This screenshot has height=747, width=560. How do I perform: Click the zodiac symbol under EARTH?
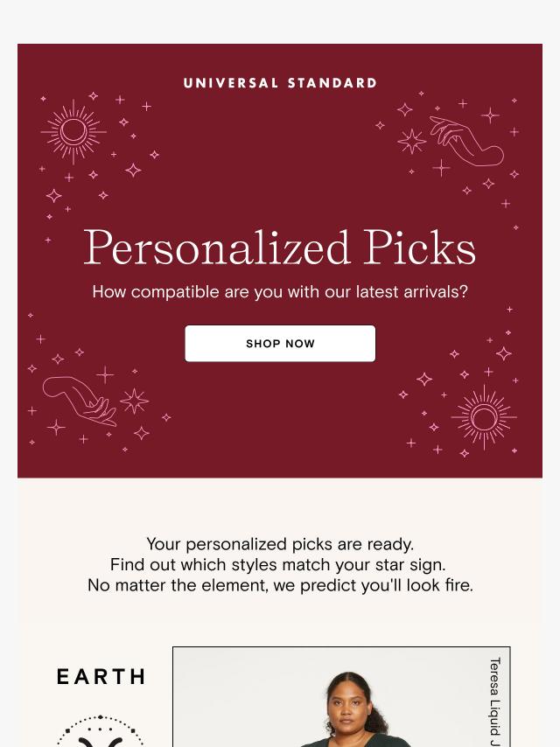[x=100, y=731]
